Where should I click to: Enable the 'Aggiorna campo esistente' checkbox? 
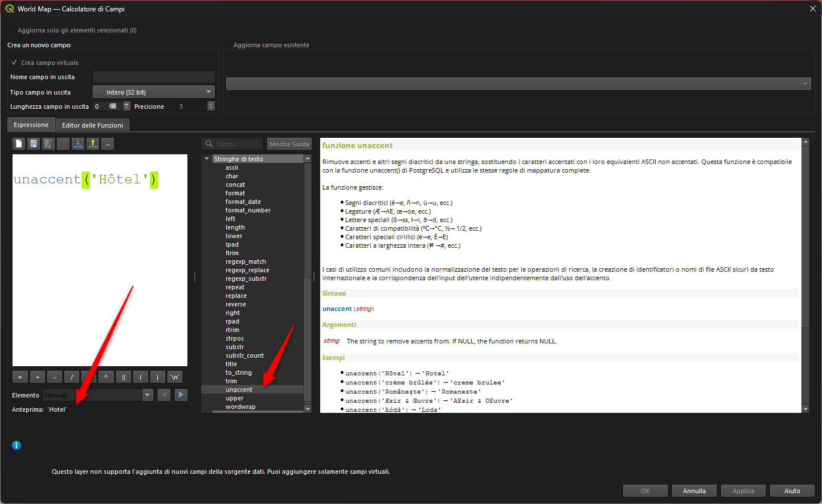coord(227,45)
